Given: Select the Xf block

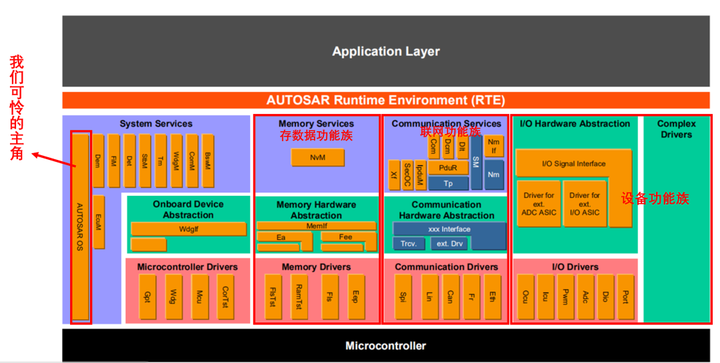Looking at the screenshot, I should pos(394,175).
